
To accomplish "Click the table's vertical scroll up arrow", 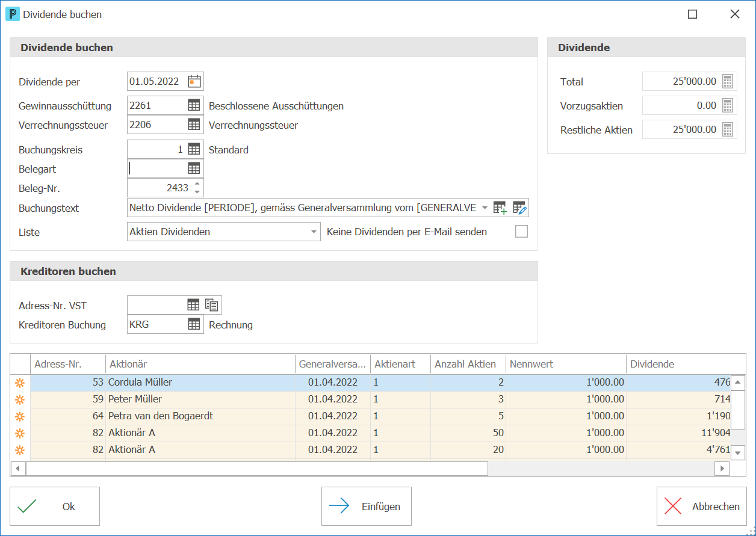I will coord(739,383).
